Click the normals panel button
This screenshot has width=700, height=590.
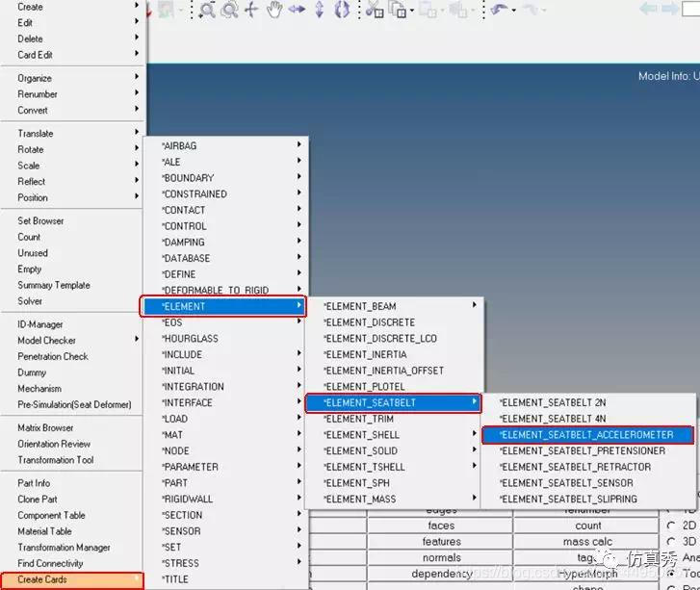pyautogui.click(x=440, y=558)
